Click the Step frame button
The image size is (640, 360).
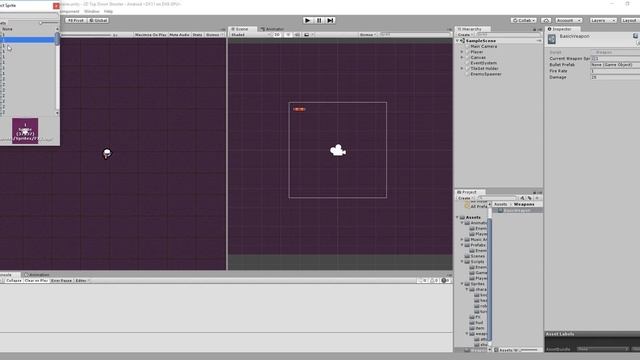point(331,20)
